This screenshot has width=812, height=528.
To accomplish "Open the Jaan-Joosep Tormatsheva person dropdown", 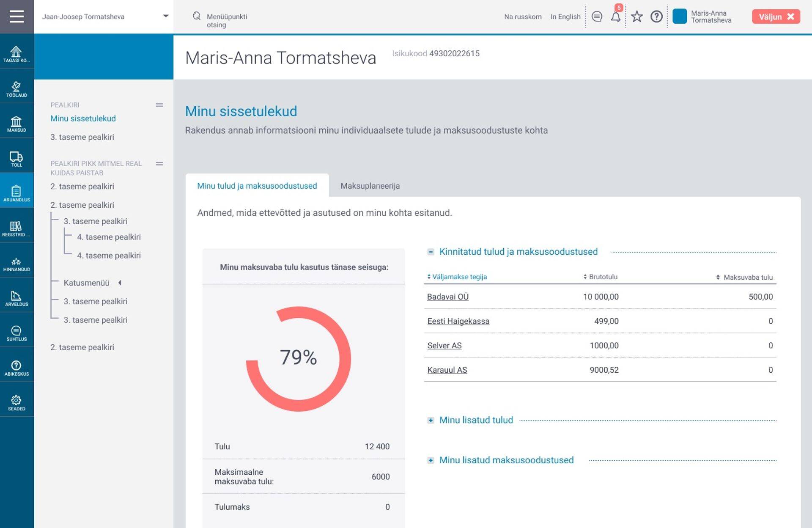I will [165, 16].
